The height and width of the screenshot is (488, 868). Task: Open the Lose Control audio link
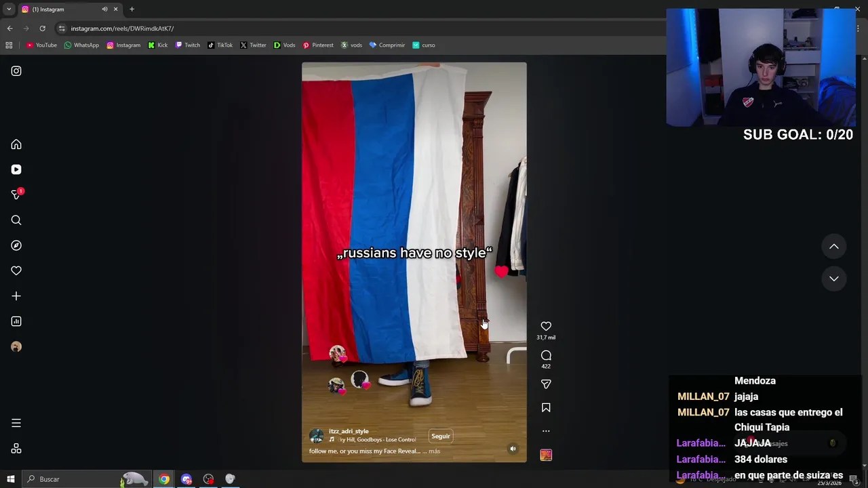(x=376, y=440)
